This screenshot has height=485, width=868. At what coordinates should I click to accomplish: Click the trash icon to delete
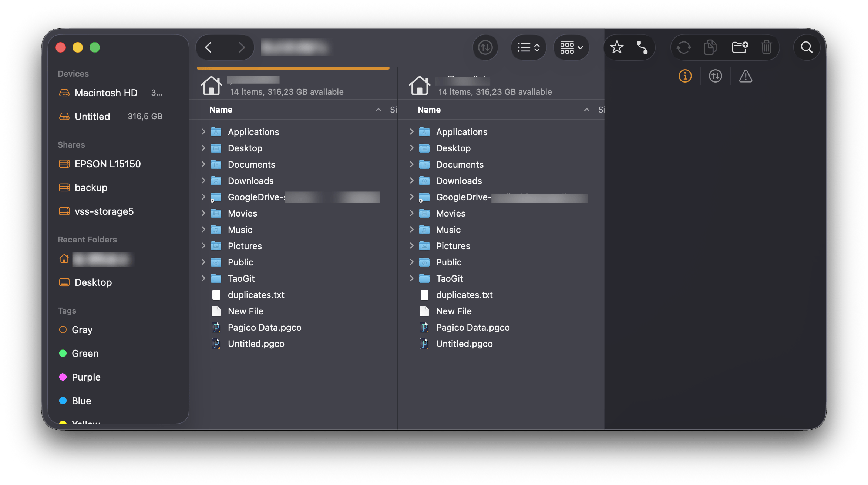pos(766,47)
